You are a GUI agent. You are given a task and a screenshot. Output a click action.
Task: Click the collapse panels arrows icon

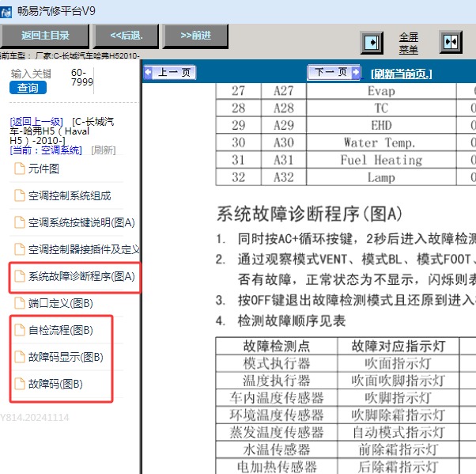pyautogui.click(x=451, y=42)
